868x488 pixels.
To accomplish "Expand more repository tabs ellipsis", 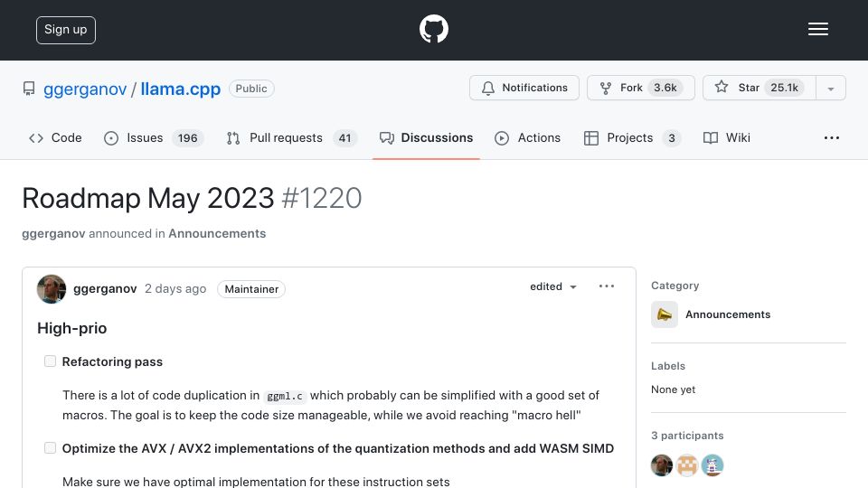I will point(832,137).
